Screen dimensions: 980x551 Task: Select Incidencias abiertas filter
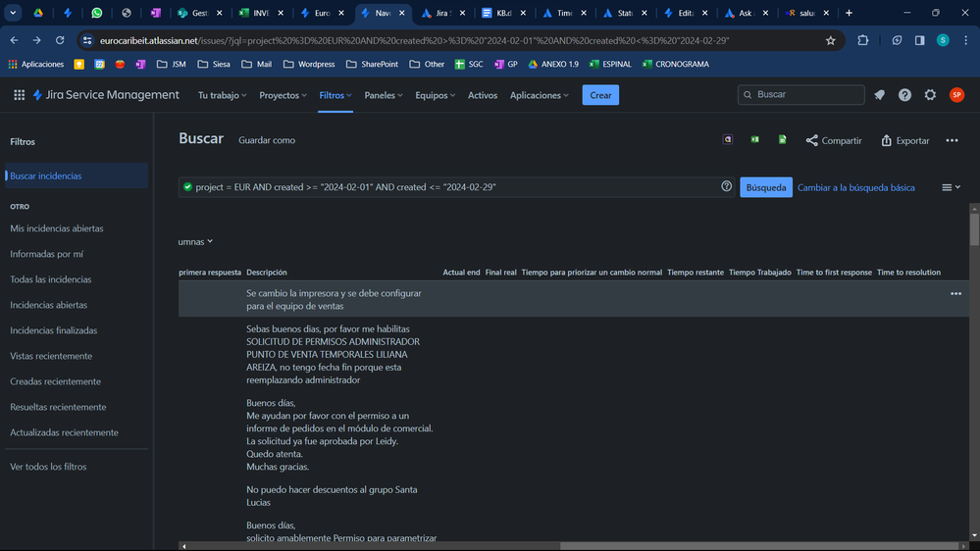pos(49,305)
